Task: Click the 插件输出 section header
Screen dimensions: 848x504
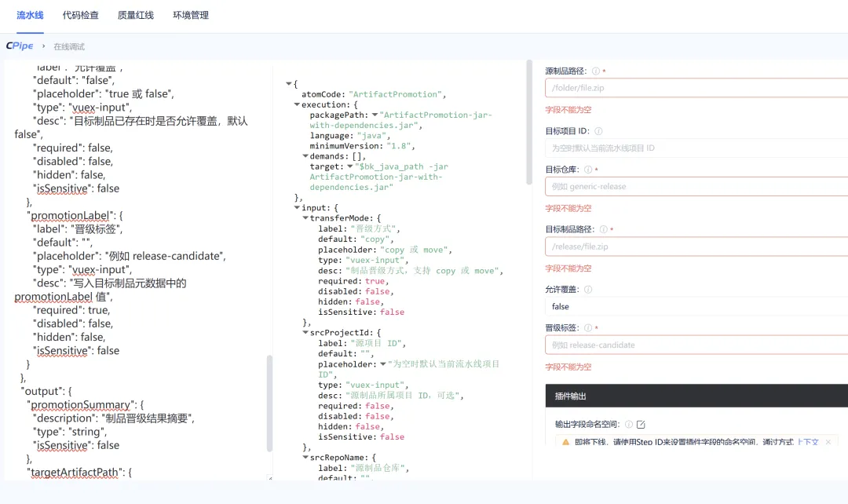Action: point(696,396)
